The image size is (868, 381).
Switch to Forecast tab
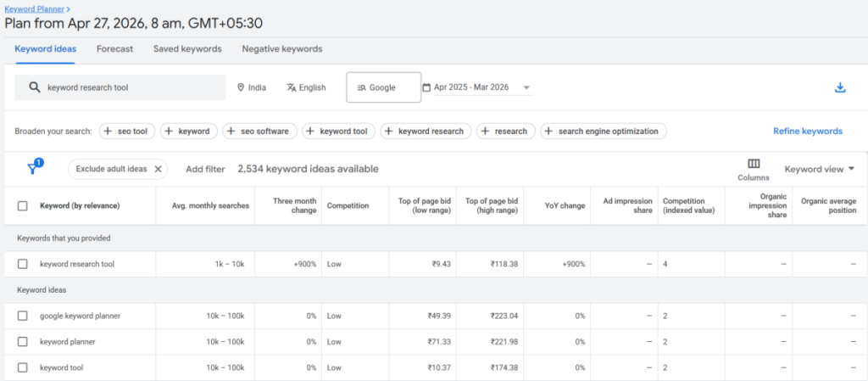pos(114,48)
